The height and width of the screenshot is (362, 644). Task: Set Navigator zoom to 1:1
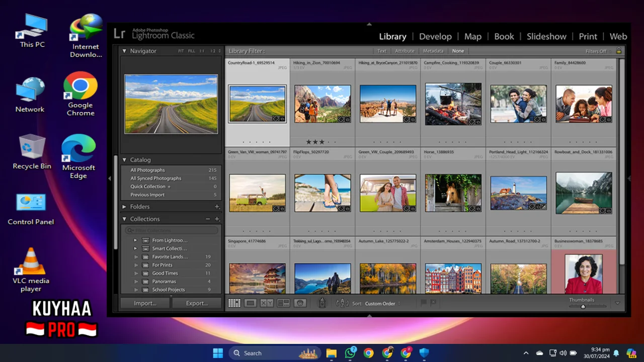click(202, 51)
